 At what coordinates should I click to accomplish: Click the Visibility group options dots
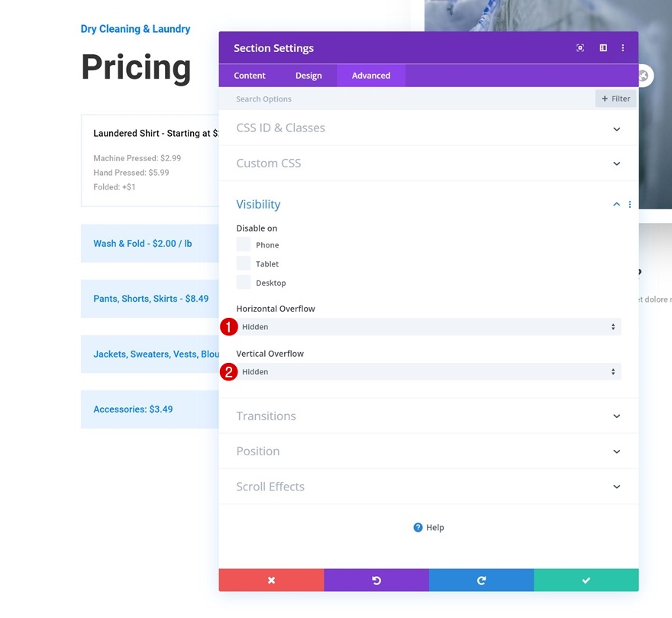pos(630,205)
